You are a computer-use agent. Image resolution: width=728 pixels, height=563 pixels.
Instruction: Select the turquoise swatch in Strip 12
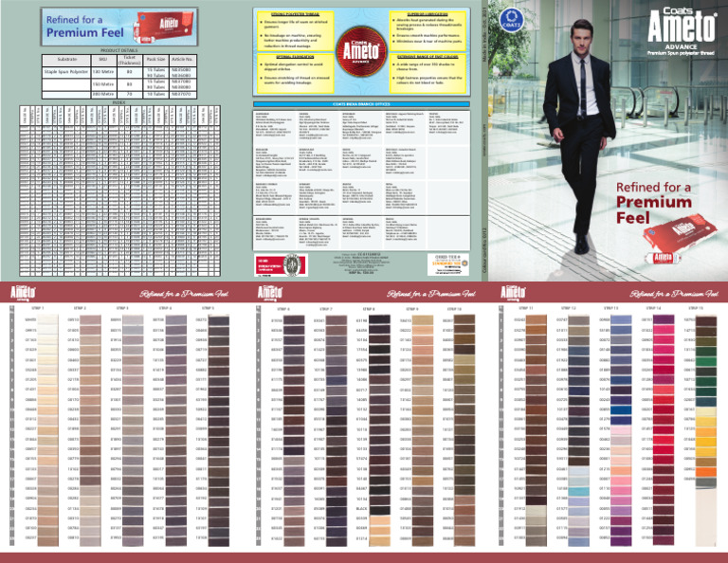(x=578, y=490)
